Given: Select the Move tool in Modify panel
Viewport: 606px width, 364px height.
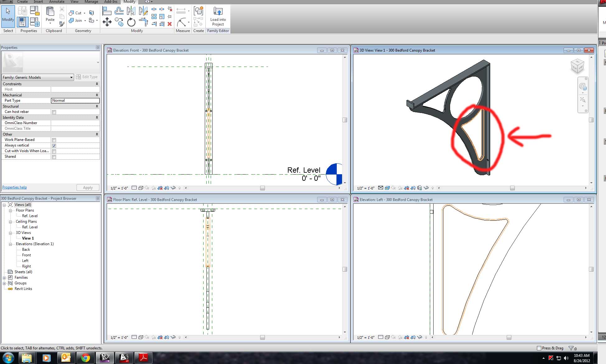Looking at the screenshot, I should coord(107,21).
